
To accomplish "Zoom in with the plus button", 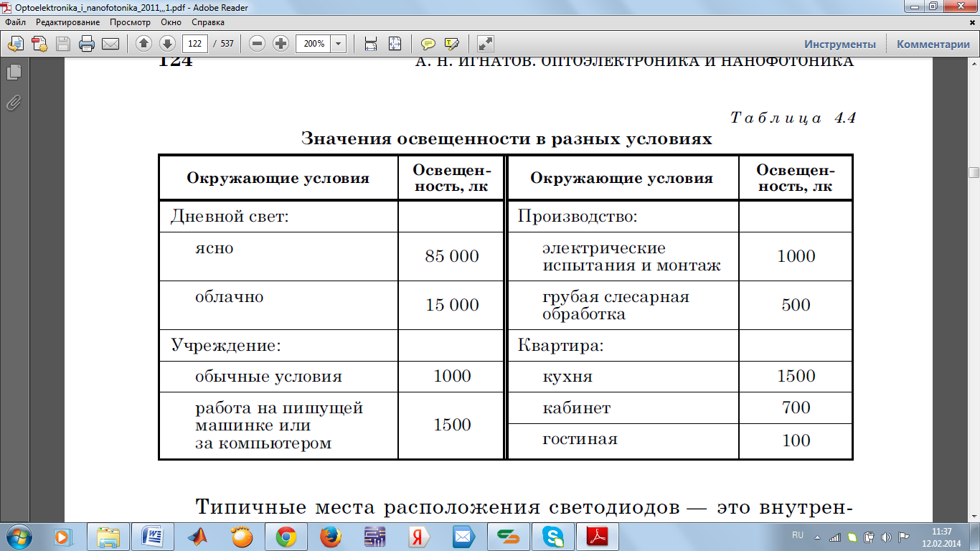I will pos(281,44).
